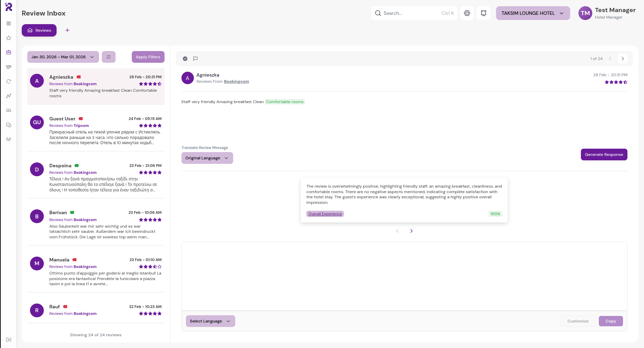
Task: Click the fifth star on Agnieszka's rating
Action: coord(625,82)
